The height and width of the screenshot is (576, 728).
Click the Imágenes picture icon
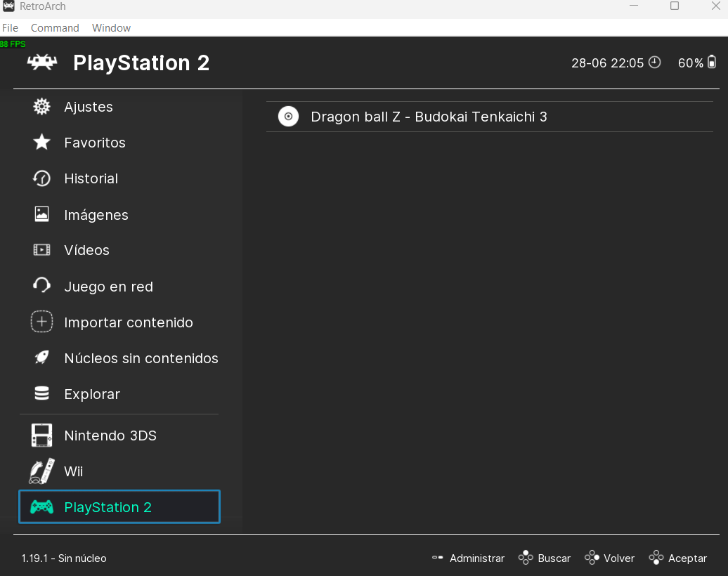[x=42, y=214]
